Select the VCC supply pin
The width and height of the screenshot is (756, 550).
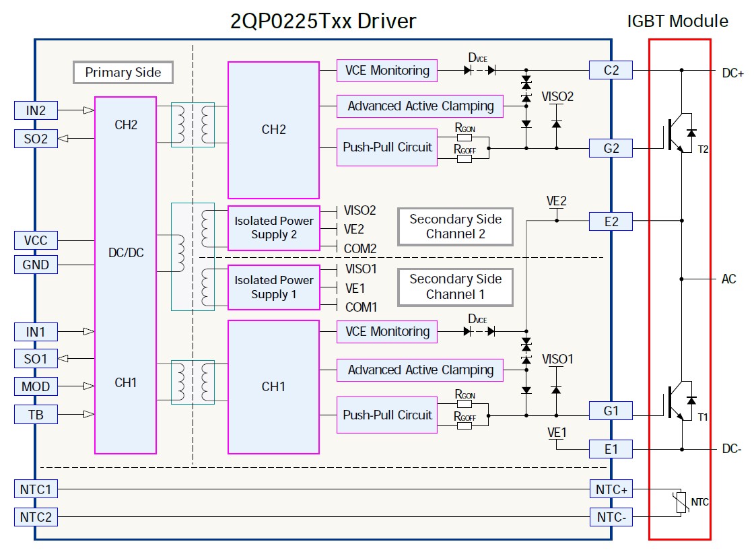coord(36,240)
